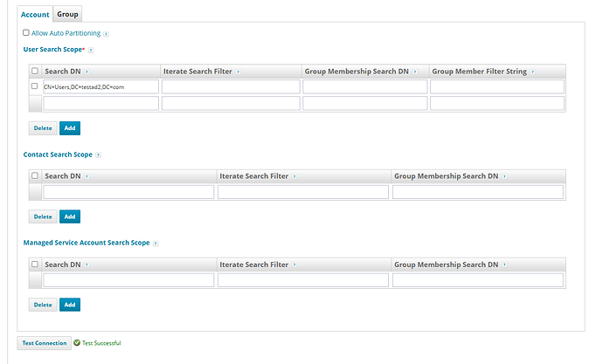Image resolution: width=603 pixels, height=364 pixels.
Task: Switch to the Group tab
Action: coord(67,14)
